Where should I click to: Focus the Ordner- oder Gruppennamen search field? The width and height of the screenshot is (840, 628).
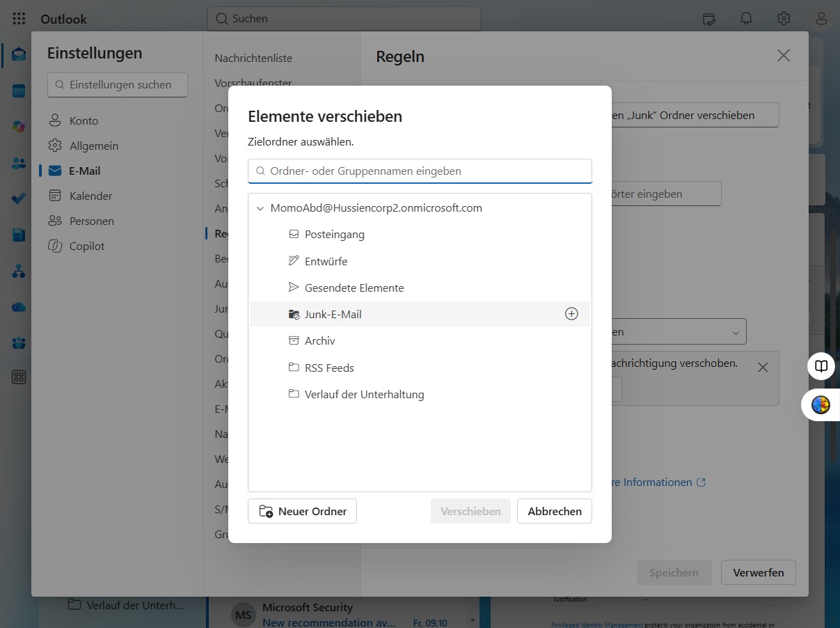(420, 171)
